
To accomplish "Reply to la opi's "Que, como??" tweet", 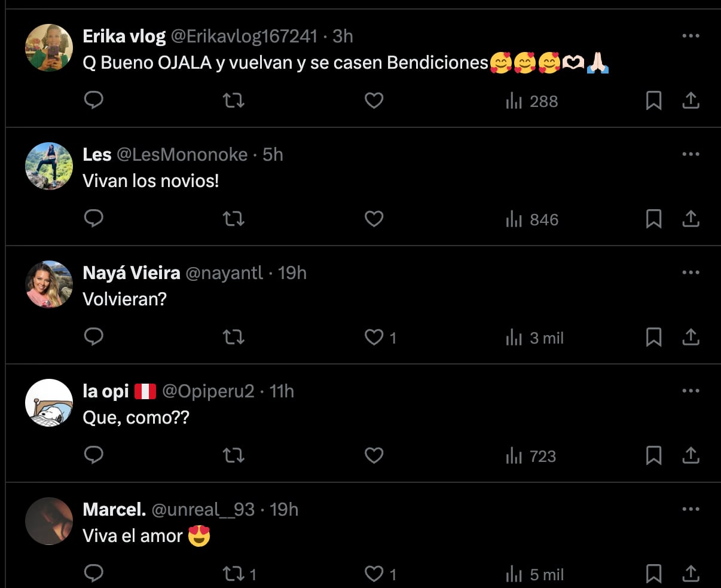I will pyautogui.click(x=94, y=455).
